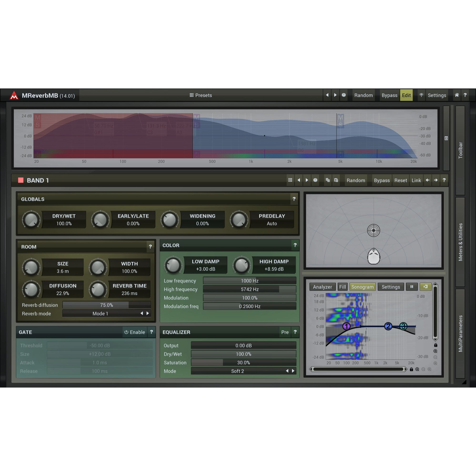Viewport: 476px width, 476px height.
Task: Open the analyzer Settings tab
Action: click(391, 287)
